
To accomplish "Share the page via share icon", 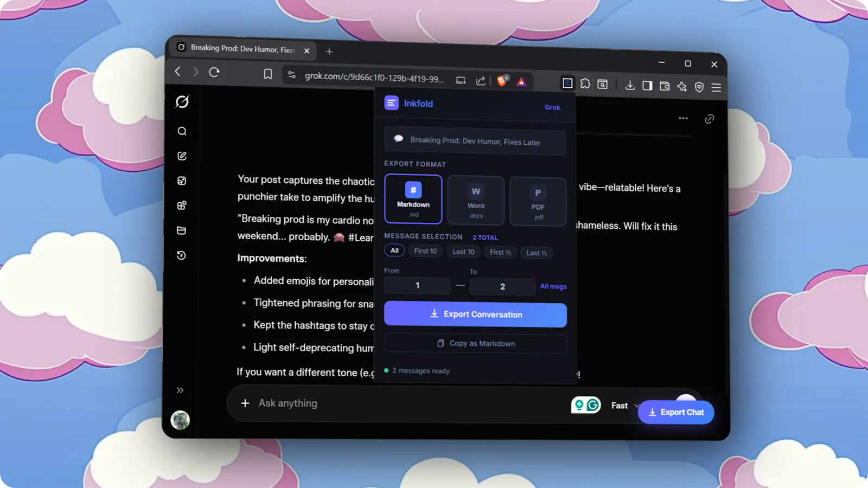I will 481,81.
